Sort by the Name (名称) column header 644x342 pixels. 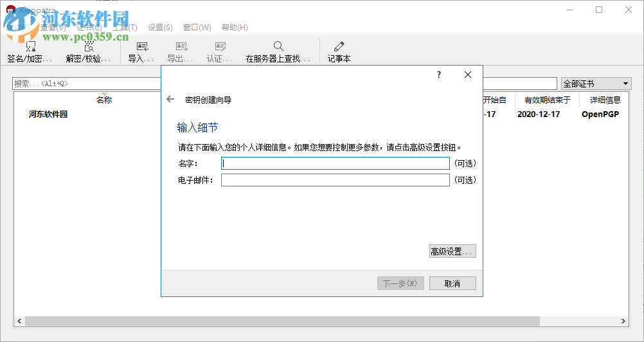click(x=104, y=100)
